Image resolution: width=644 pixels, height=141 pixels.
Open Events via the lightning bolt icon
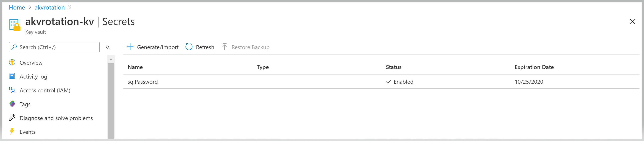pyautogui.click(x=12, y=132)
